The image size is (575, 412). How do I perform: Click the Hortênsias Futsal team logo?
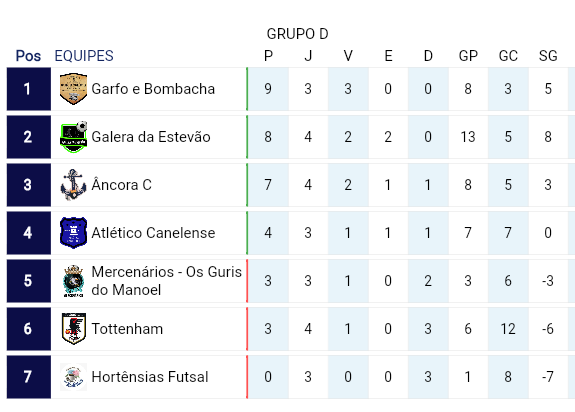pyautogui.click(x=73, y=377)
